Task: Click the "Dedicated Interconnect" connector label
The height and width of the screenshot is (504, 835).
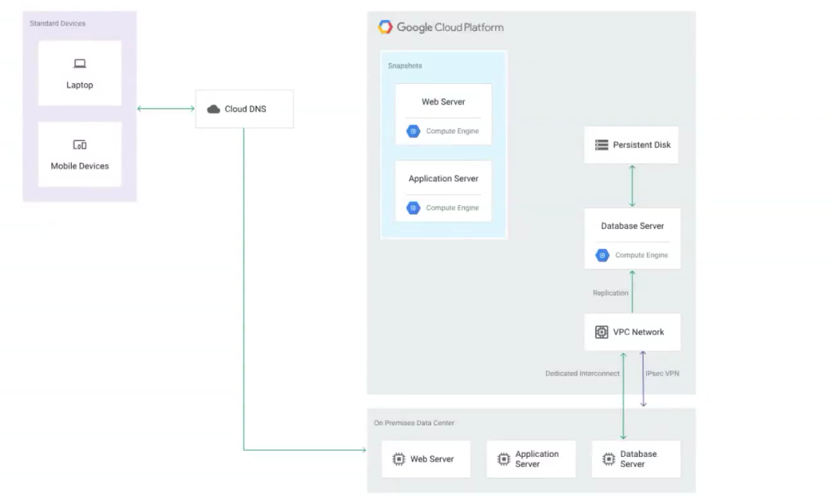Action: click(x=582, y=373)
